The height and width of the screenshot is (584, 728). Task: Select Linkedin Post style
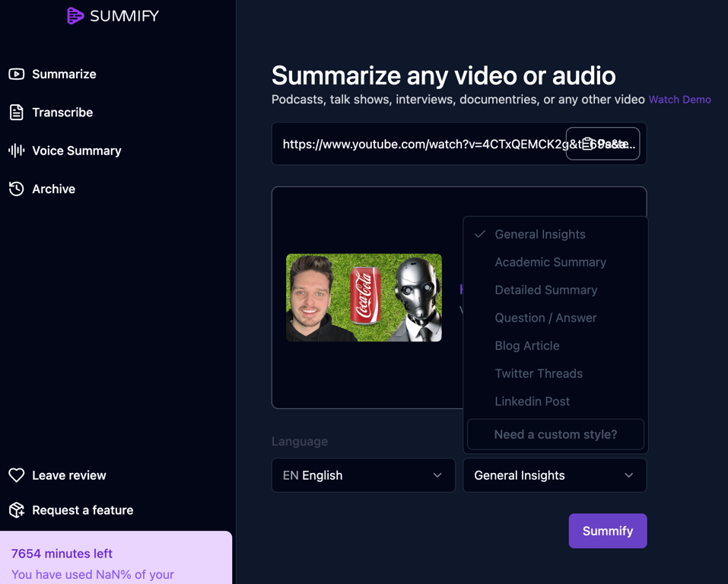[x=555, y=401]
